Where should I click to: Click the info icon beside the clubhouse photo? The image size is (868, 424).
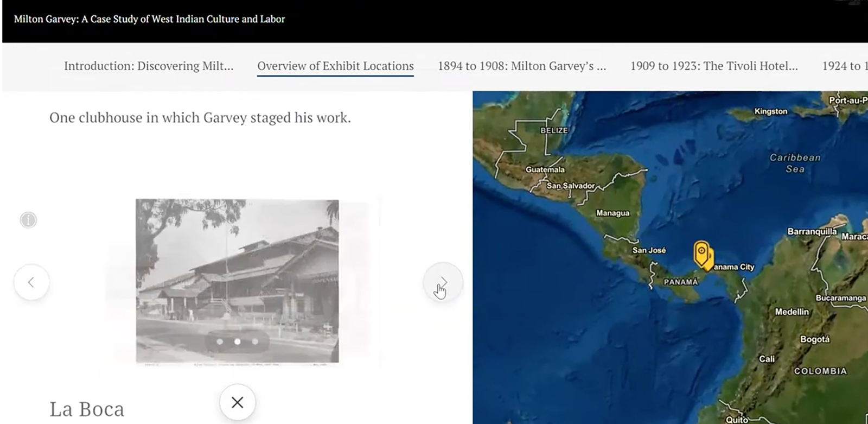[x=28, y=220]
